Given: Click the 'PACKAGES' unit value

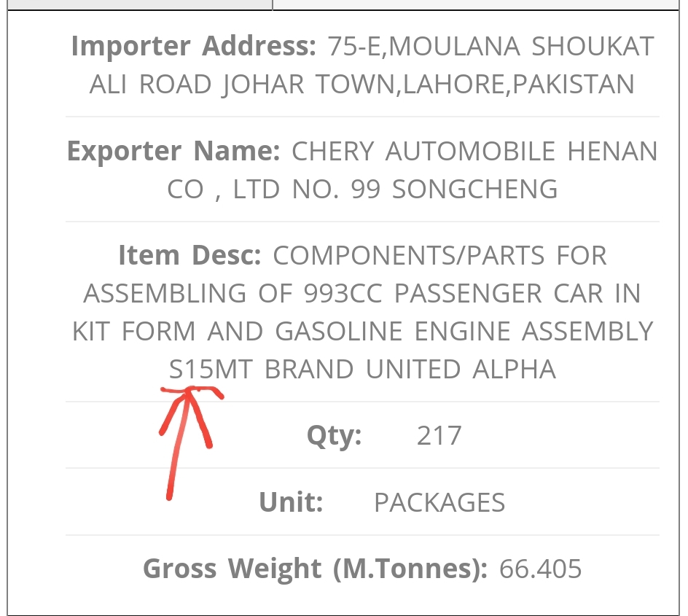Looking at the screenshot, I should click(x=439, y=502).
